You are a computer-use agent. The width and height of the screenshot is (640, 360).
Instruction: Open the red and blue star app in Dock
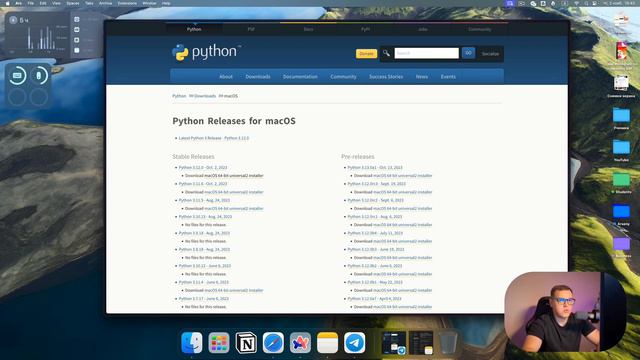coord(300,342)
